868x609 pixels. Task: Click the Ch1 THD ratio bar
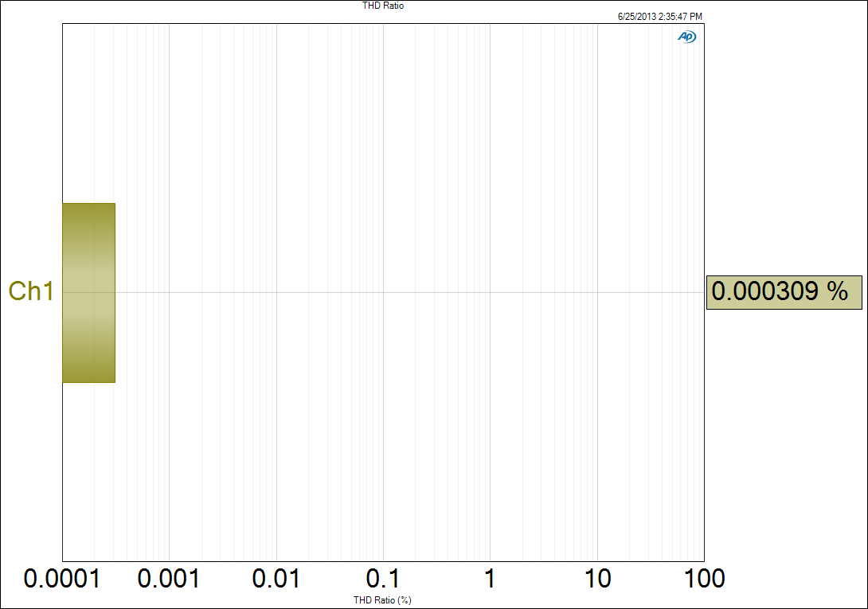(x=88, y=293)
